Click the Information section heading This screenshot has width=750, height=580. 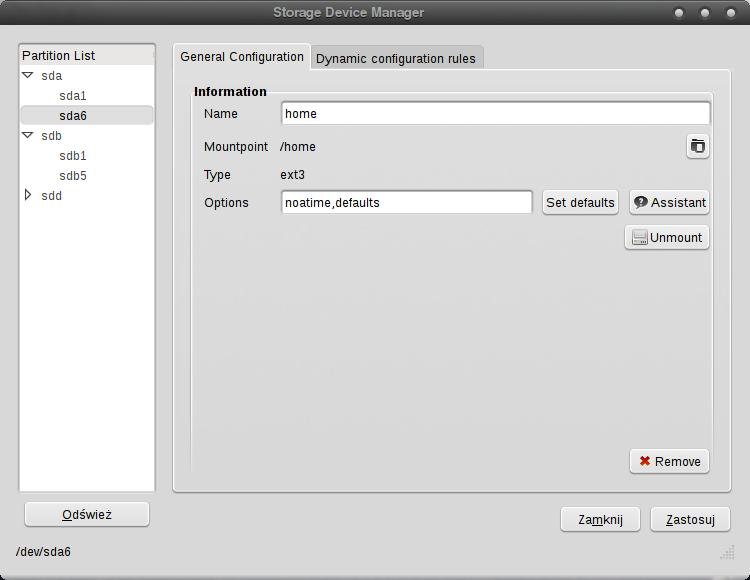[x=230, y=92]
